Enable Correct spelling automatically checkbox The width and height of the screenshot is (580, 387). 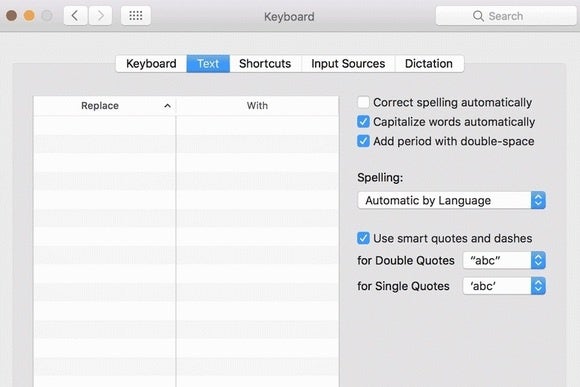[x=363, y=102]
